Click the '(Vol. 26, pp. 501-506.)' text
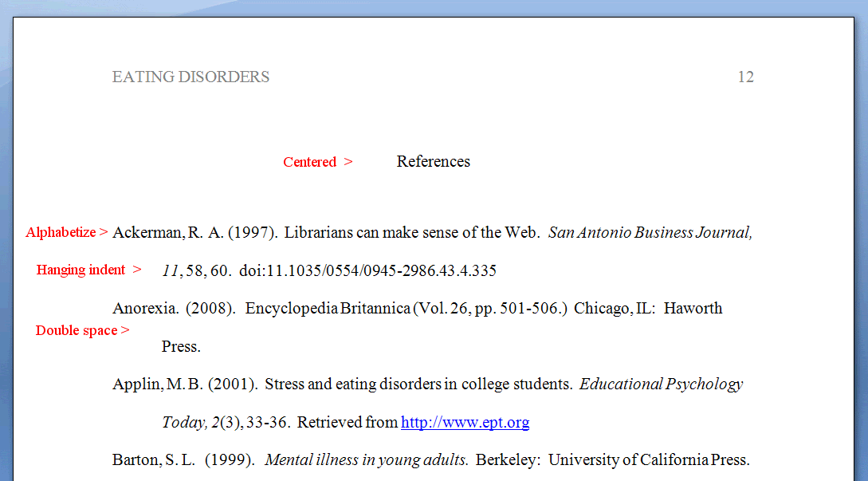The width and height of the screenshot is (868, 481). (x=490, y=308)
